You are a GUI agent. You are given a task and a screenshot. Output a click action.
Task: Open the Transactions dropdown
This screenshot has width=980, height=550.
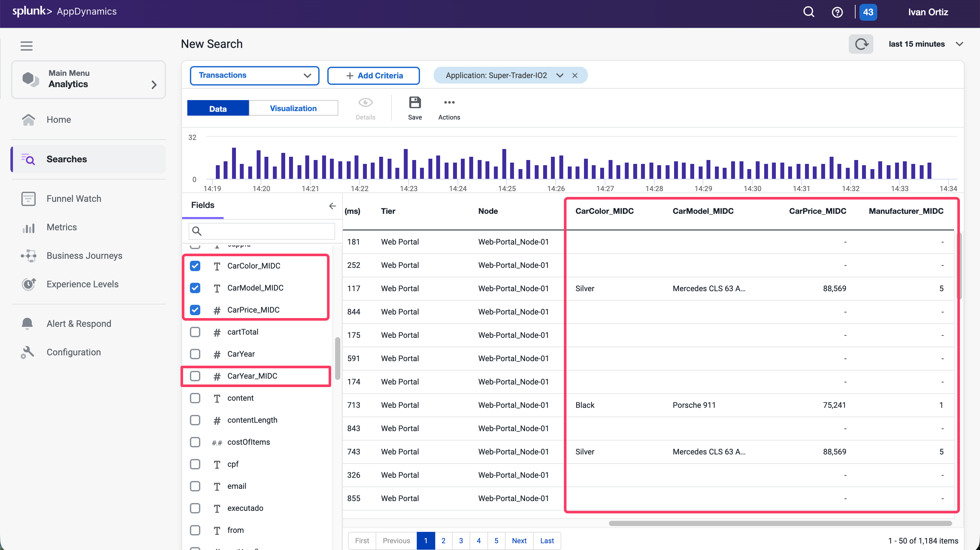[x=254, y=75]
